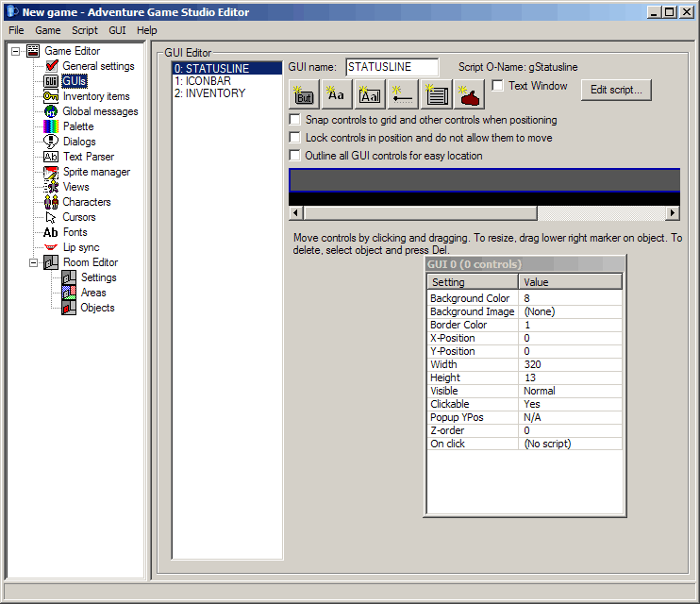The width and height of the screenshot is (700, 604).
Task: Add a new label control (Aa icon)
Action: point(337,94)
